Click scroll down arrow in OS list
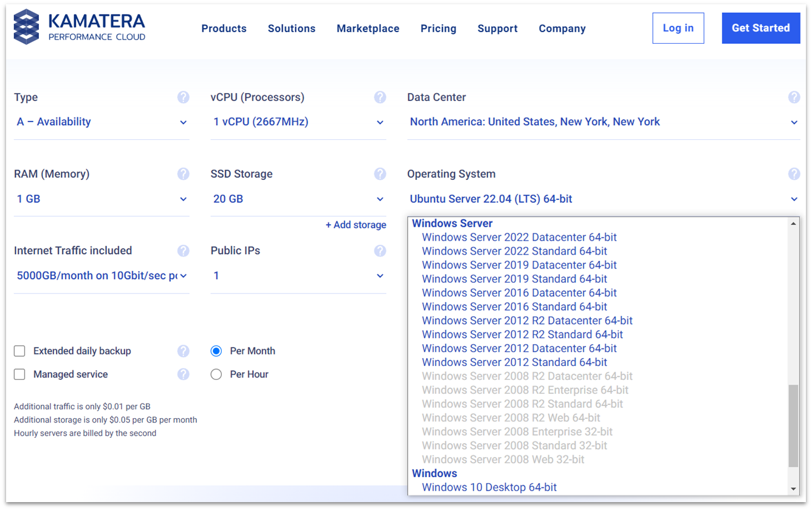Viewport: 812px width, 510px height. (793, 489)
